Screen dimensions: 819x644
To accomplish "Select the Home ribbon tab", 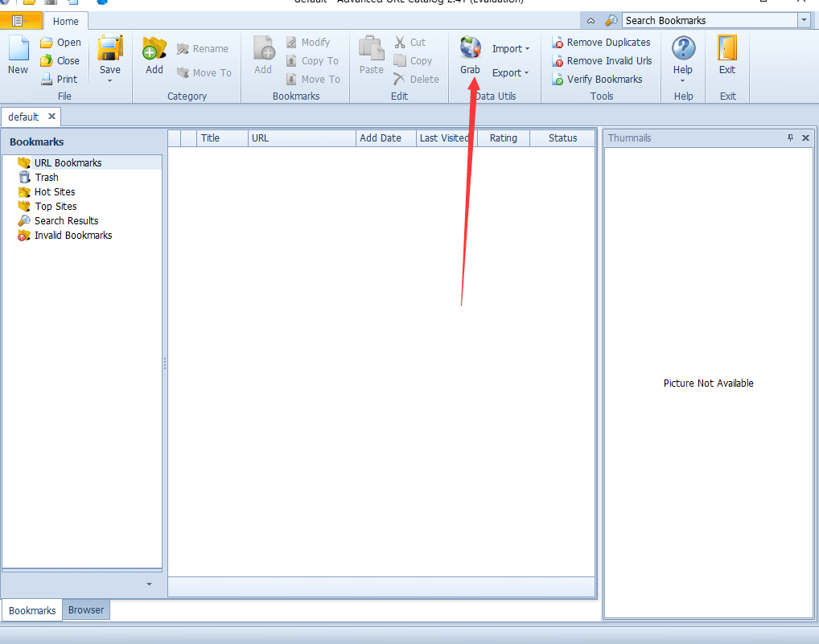I will 66,22.
